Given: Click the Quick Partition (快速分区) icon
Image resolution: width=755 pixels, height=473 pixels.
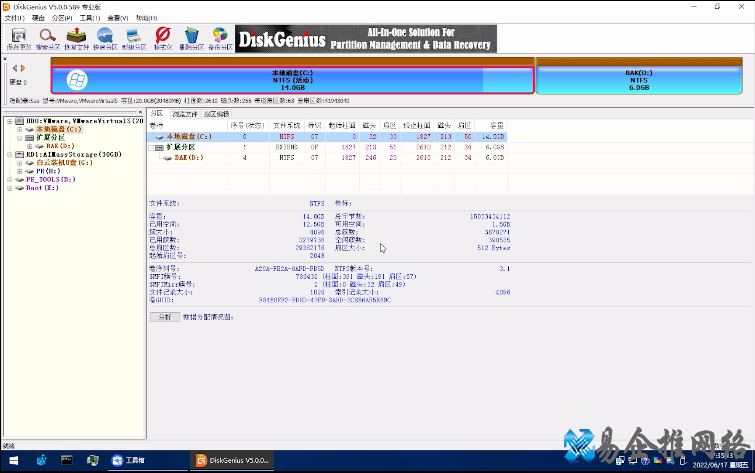Looking at the screenshot, I should (105, 39).
